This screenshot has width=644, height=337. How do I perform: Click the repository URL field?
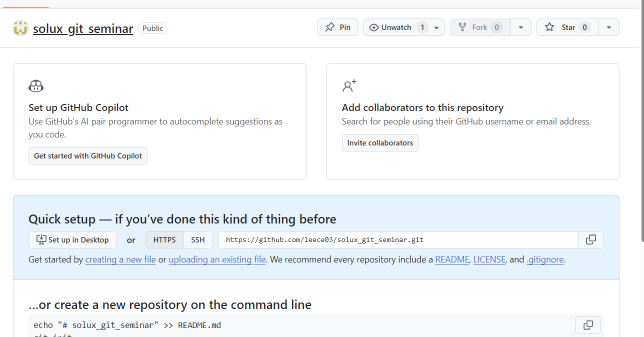click(x=398, y=240)
